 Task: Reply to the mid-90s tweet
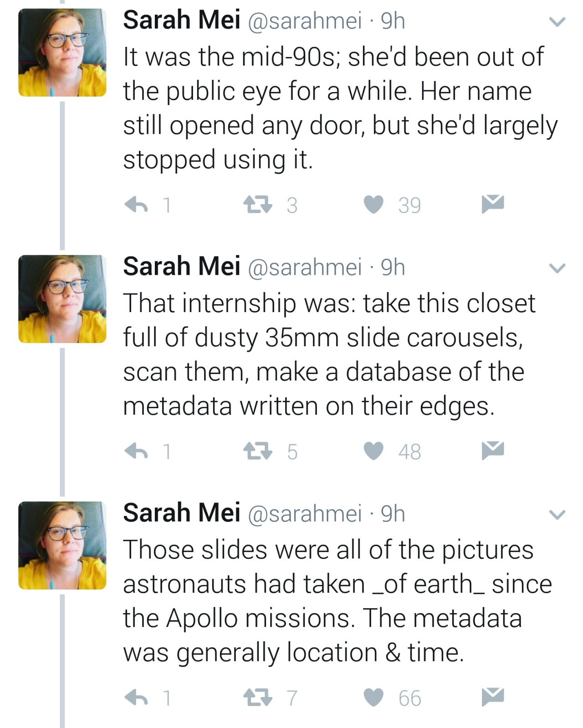coord(136,205)
